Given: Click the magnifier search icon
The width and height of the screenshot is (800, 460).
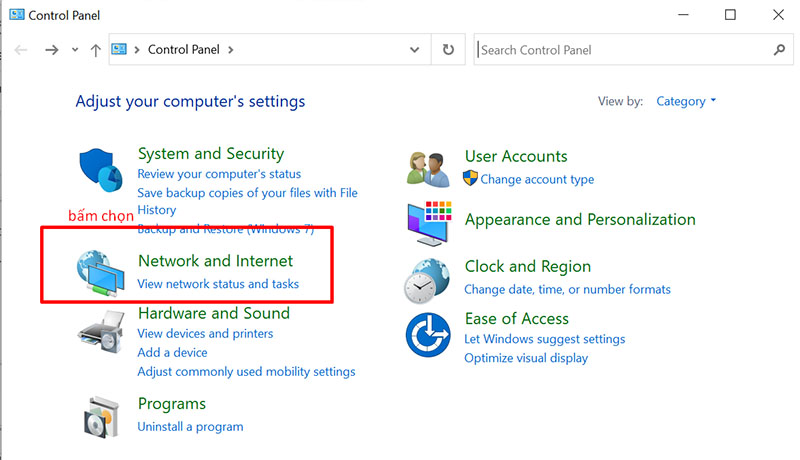Looking at the screenshot, I should click(x=779, y=49).
